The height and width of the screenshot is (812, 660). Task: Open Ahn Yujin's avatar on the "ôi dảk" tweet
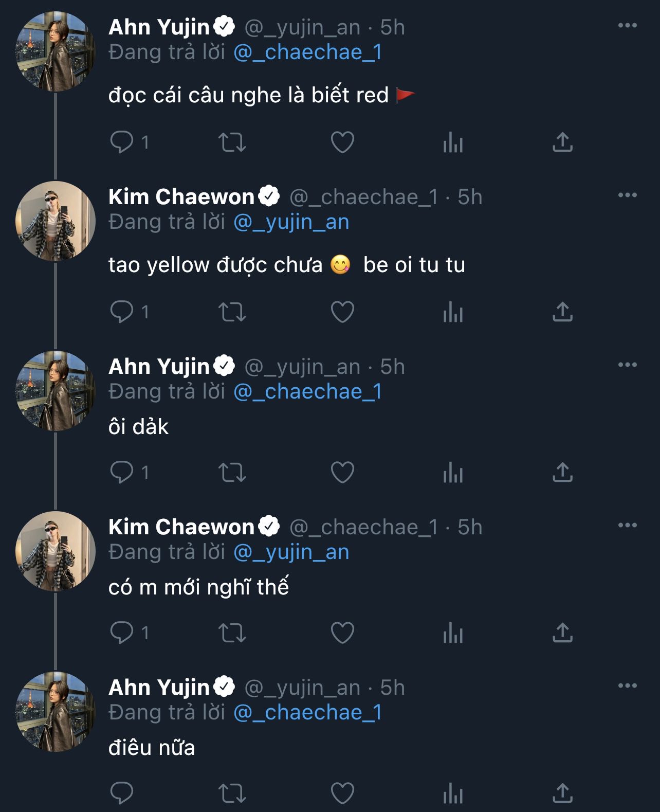[56, 391]
